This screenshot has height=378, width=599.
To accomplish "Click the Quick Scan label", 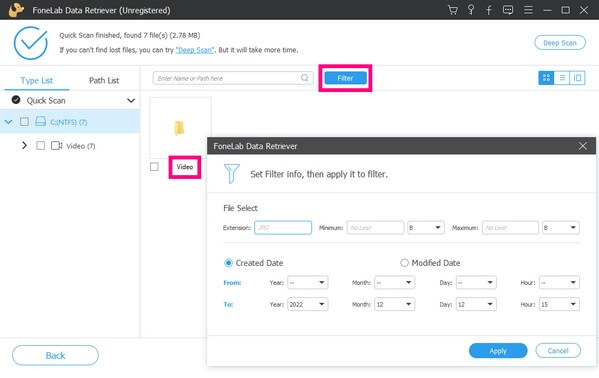I will click(x=46, y=101).
